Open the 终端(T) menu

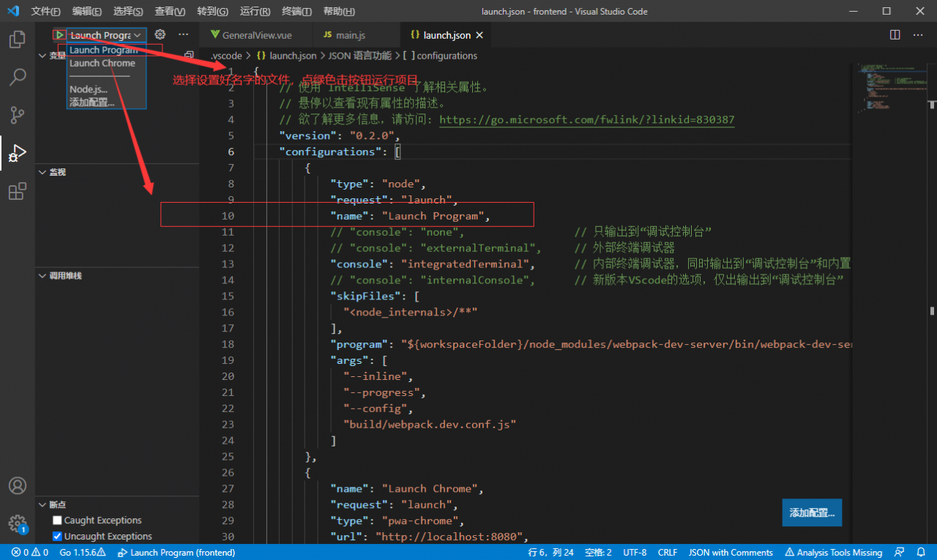296,11
